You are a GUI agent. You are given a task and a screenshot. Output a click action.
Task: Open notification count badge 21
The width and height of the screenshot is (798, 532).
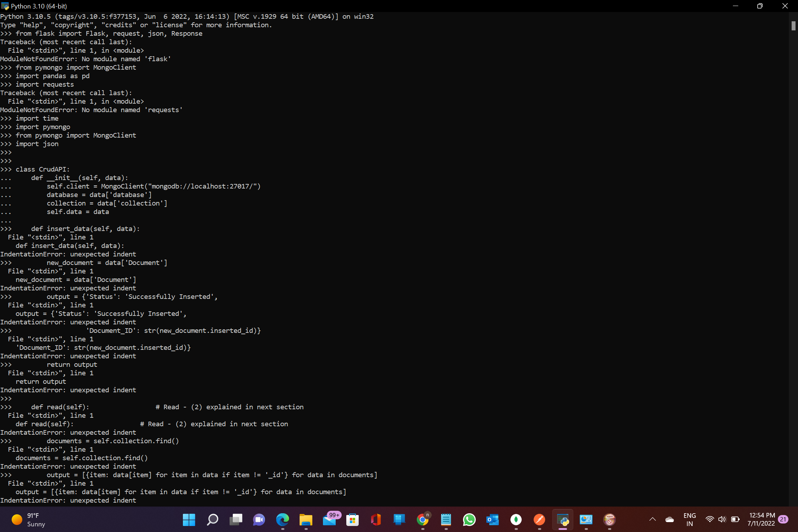[783, 519]
